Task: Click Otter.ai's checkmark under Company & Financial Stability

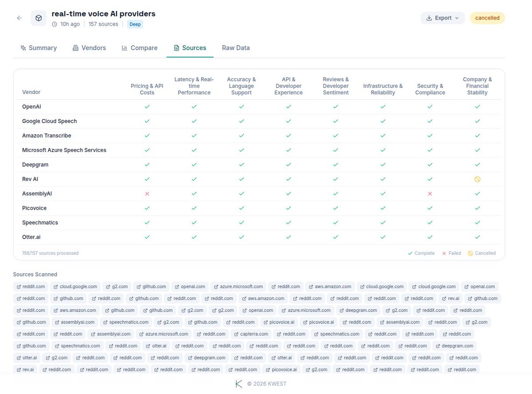Action: (477, 237)
